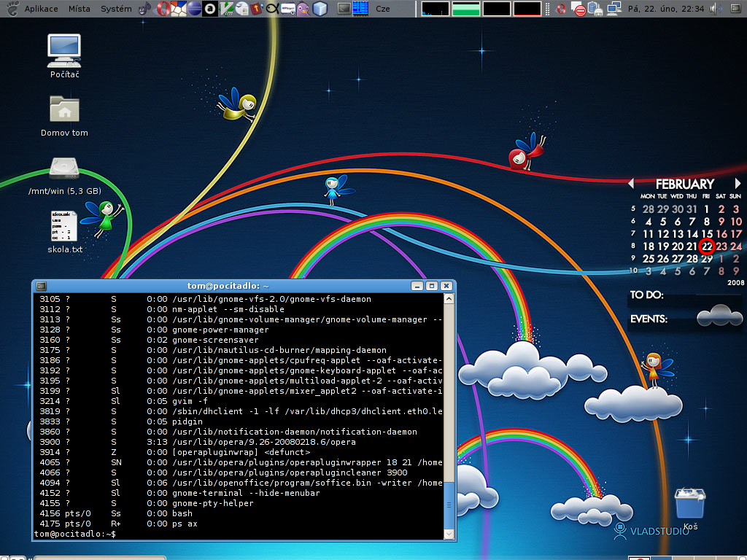Launch the red Bible book application
747x560 pixels.
pos(258,9)
